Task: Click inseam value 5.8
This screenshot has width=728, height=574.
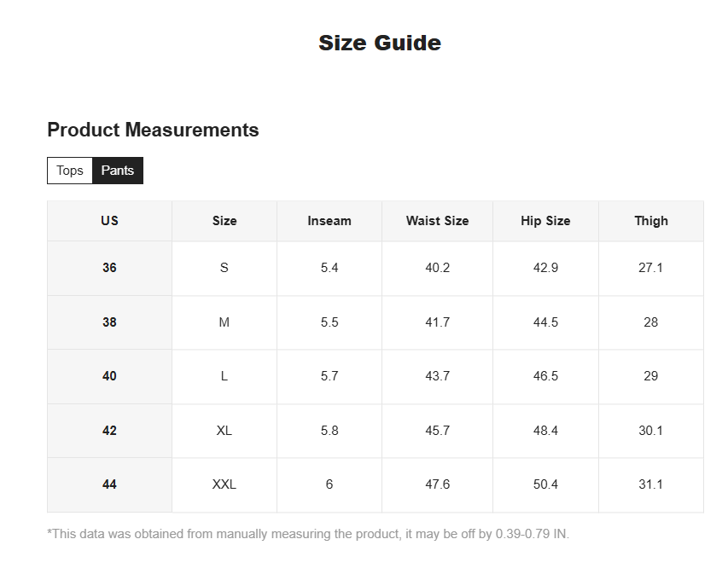Action: (x=329, y=431)
